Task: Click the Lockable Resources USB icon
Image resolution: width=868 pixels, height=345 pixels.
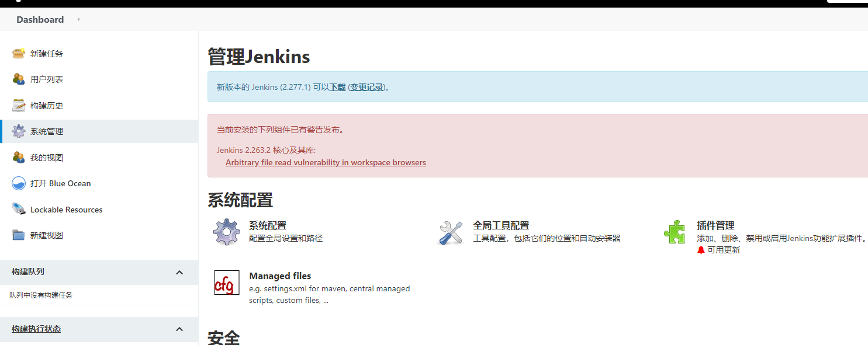Action: (19, 210)
